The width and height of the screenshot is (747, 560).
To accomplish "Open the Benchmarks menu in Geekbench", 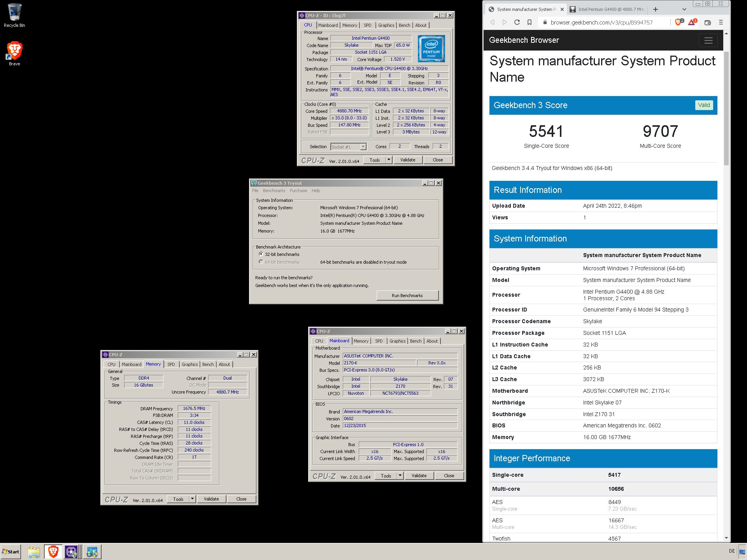I will (274, 191).
